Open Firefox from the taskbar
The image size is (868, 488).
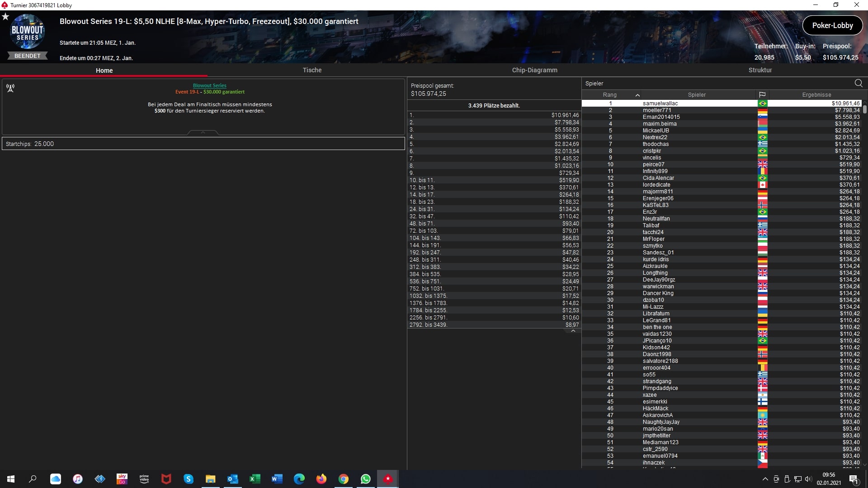pos(321,479)
